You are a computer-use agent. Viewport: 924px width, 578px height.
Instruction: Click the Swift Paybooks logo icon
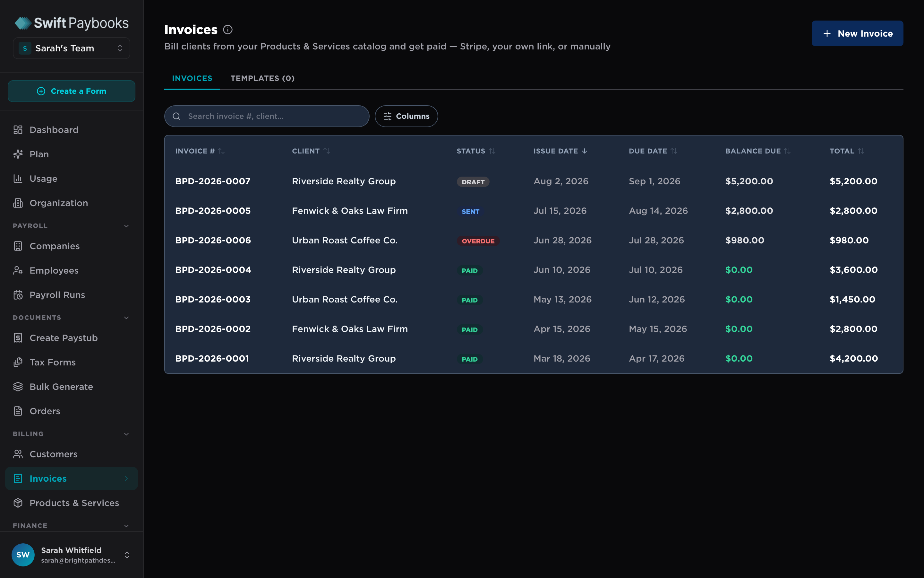pos(23,23)
